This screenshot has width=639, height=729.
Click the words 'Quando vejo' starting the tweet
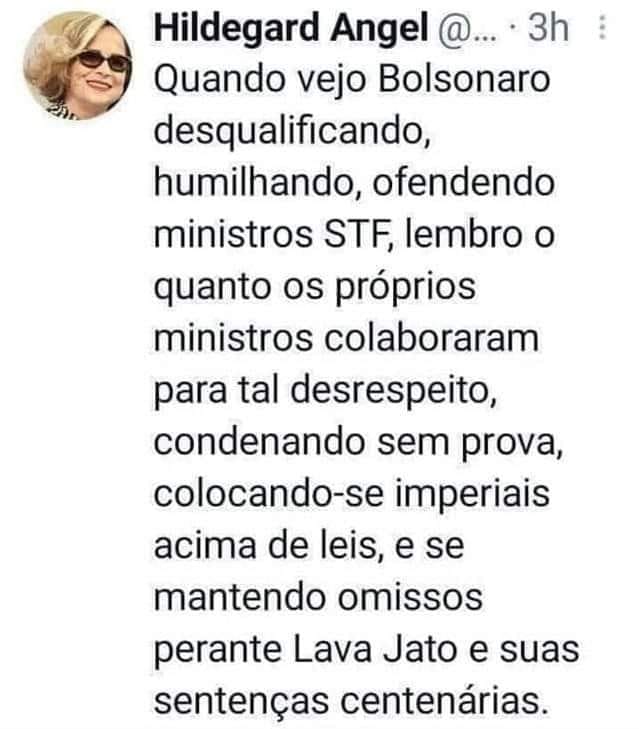(x=260, y=80)
